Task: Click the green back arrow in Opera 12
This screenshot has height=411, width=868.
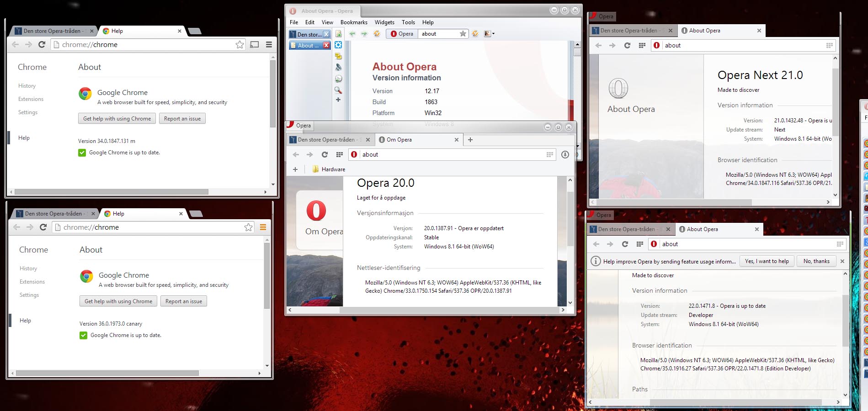Action: point(352,34)
